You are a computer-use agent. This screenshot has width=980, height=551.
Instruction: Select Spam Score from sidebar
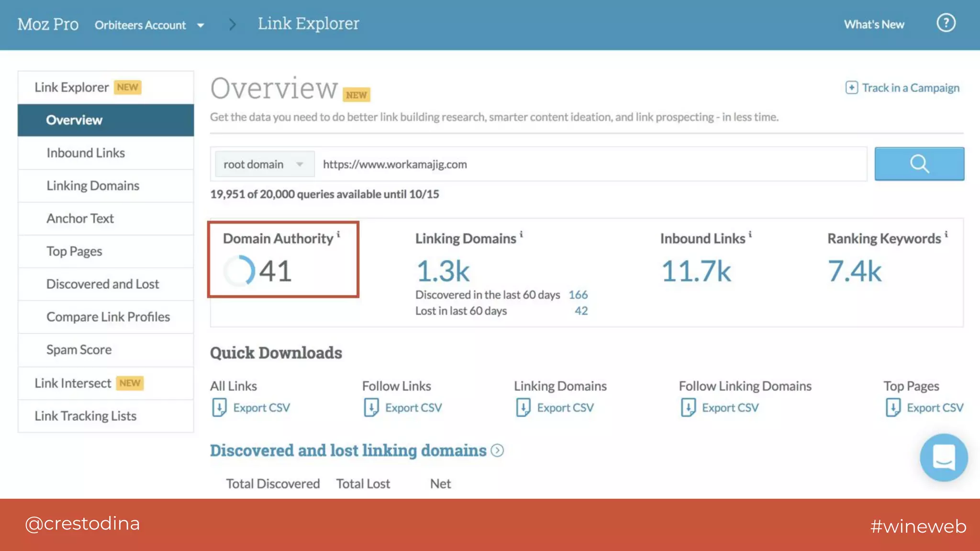79,350
